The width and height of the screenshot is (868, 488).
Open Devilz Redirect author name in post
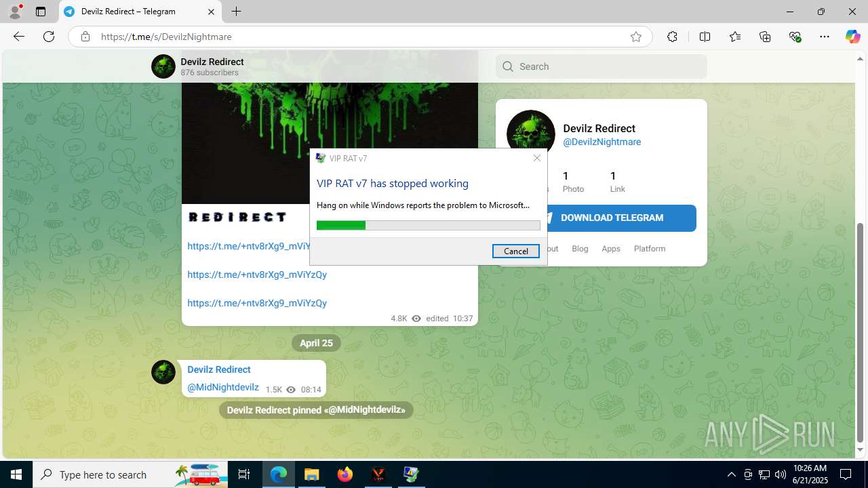click(219, 369)
